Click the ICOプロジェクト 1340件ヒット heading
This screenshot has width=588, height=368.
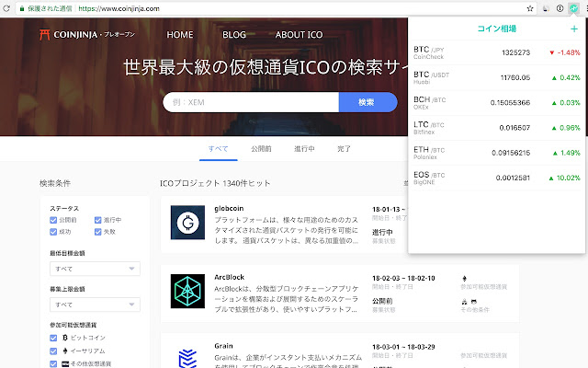coord(215,183)
